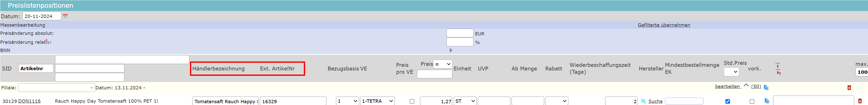
Task: Click the copy icon in row 30129
Action: click(767, 101)
